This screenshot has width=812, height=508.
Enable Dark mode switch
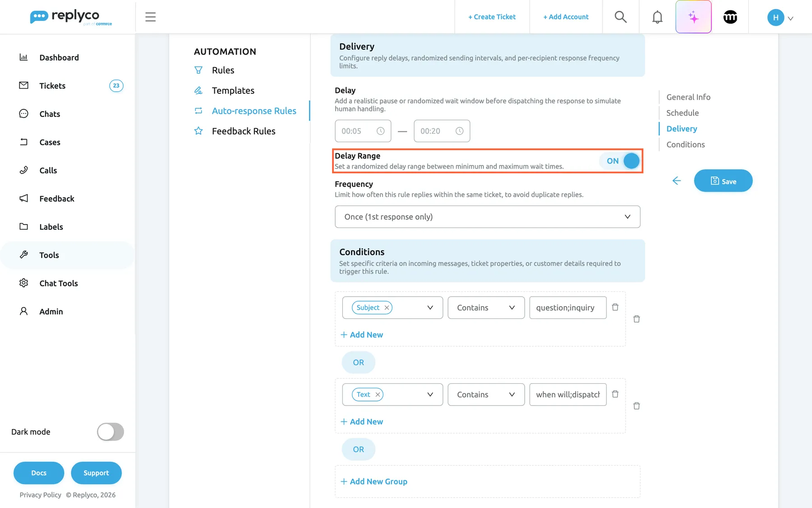click(x=110, y=432)
